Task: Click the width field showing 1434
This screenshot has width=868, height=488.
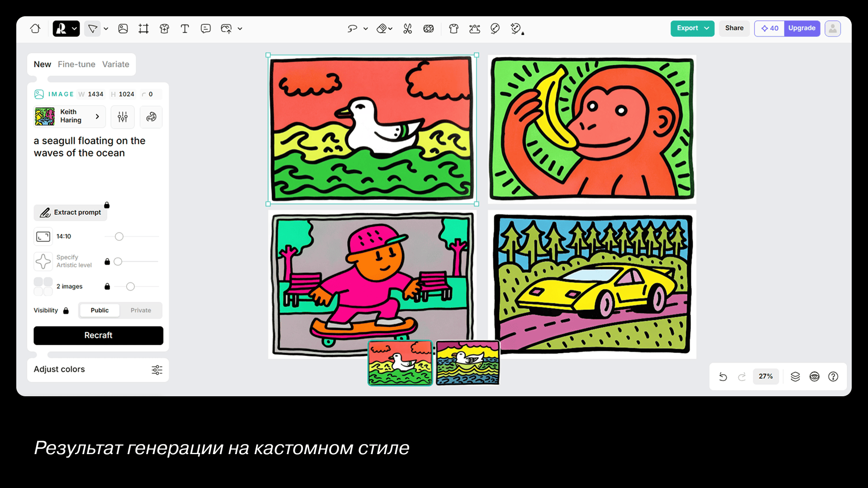Action: [x=91, y=94]
